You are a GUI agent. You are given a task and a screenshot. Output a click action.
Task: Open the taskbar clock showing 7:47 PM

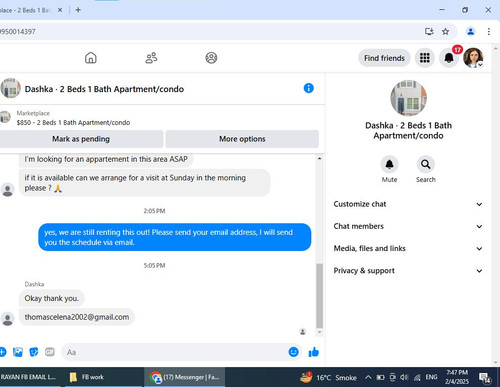(457, 377)
